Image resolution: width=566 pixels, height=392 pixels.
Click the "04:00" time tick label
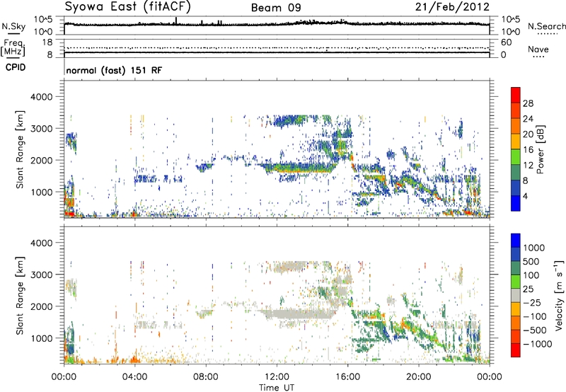(x=134, y=377)
